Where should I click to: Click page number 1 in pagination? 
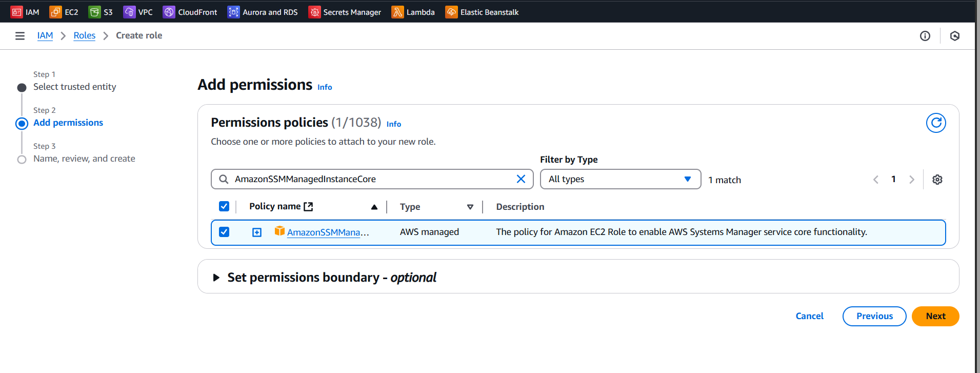(x=893, y=179)
